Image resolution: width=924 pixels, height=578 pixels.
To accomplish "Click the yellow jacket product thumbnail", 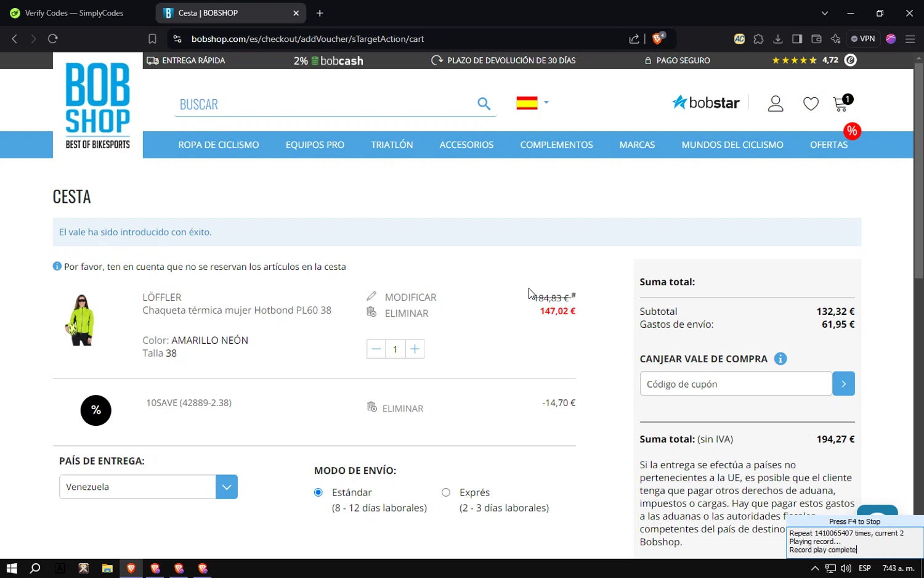I will (81, 320).
